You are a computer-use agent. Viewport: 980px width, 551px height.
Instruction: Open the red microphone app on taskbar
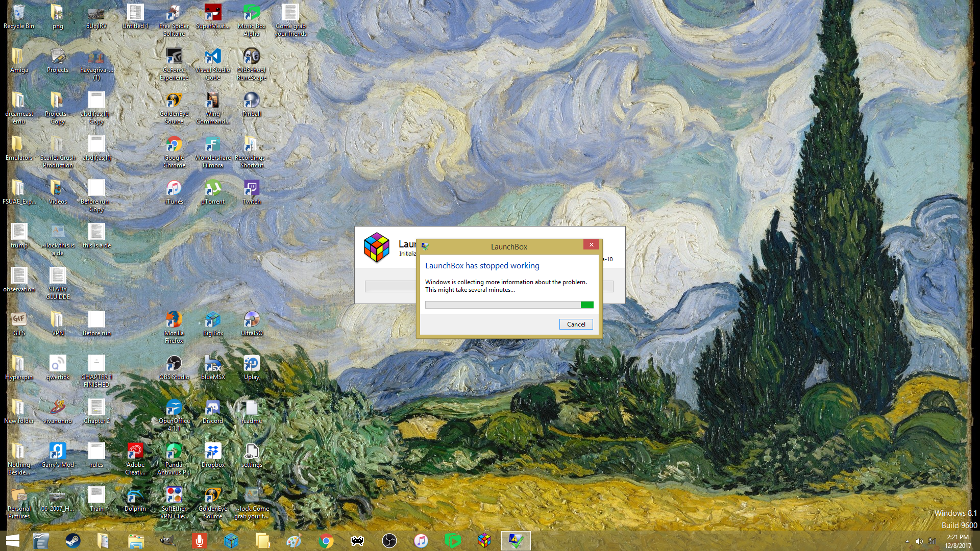point(199,541)
